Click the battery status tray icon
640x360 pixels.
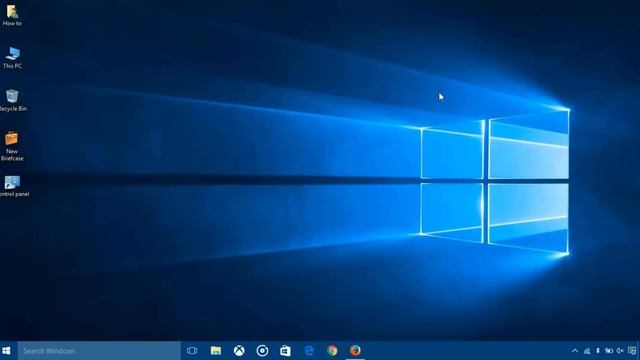tap(609, 351)
